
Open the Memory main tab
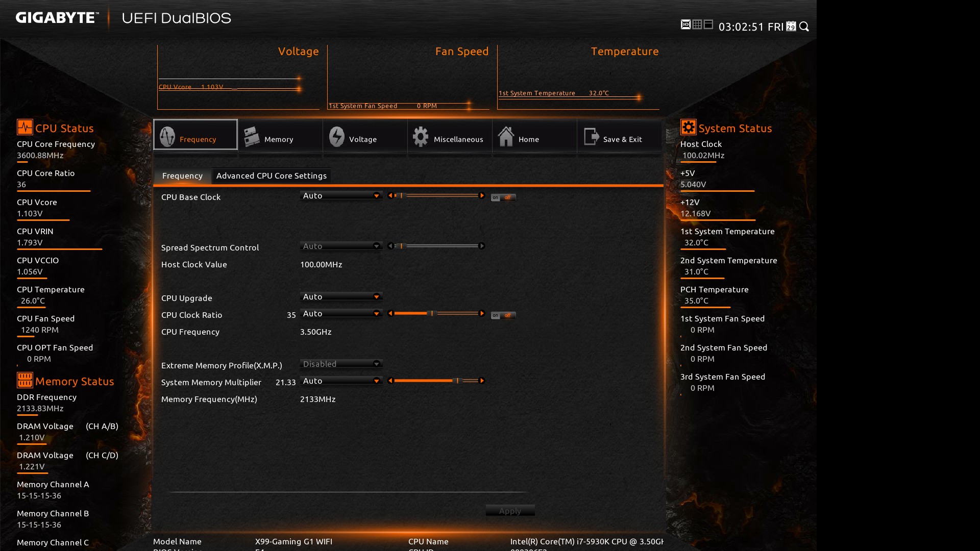coord(280,135)
